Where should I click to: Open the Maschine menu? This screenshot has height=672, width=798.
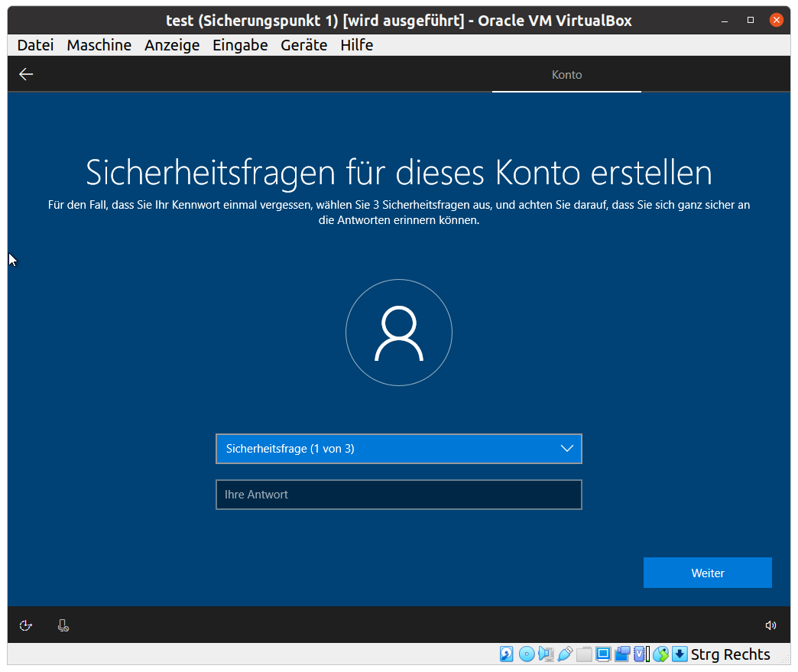(99, 45)
